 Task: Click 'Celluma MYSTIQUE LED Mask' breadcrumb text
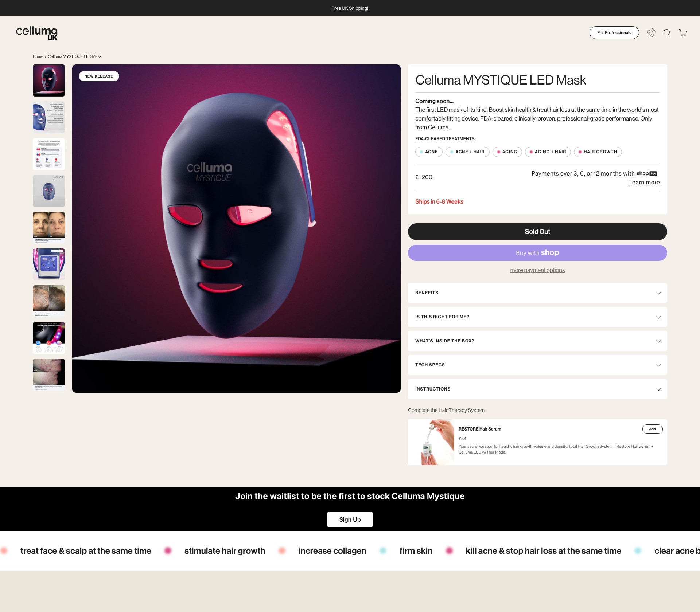point(75,56)
